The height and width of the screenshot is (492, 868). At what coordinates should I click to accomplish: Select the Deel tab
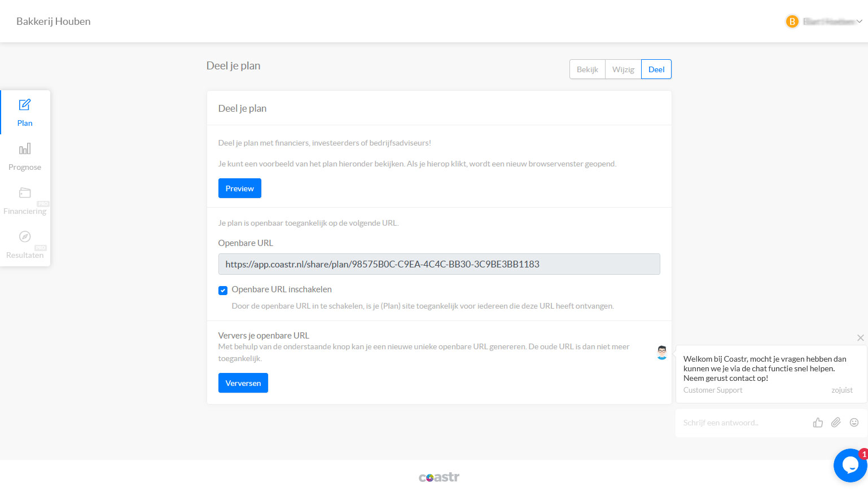[x=656, y=69]
